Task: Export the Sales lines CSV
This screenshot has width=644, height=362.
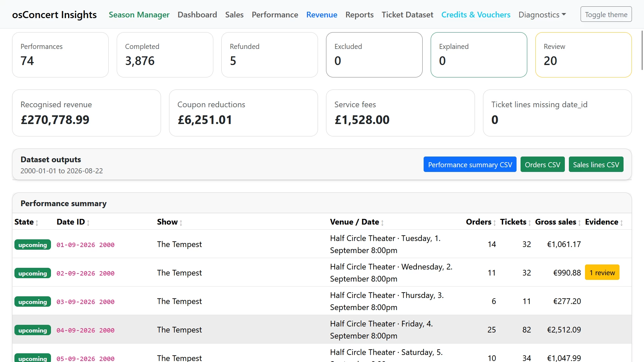Action: 596,165
